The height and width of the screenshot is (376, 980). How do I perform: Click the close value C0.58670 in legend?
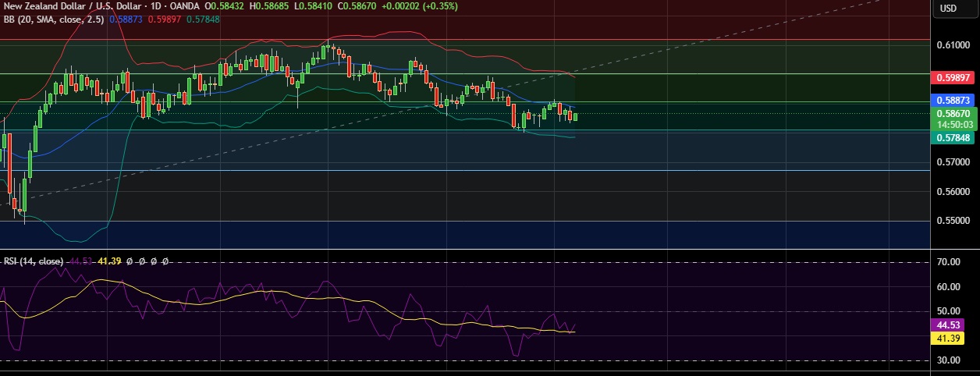tap(356, 5)
